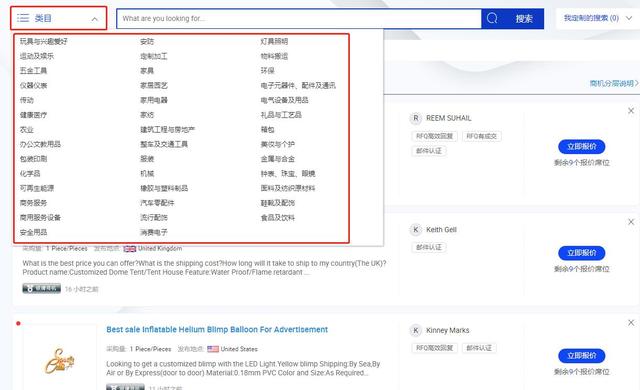Select 环保 category
This screenshot has width=640, height=390.
click(267, 71)
